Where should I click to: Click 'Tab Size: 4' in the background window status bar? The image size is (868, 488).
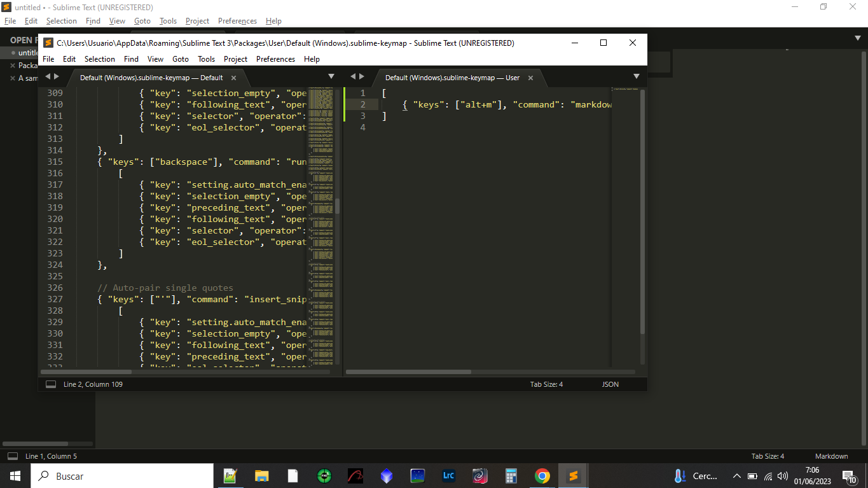pos(768,456)
